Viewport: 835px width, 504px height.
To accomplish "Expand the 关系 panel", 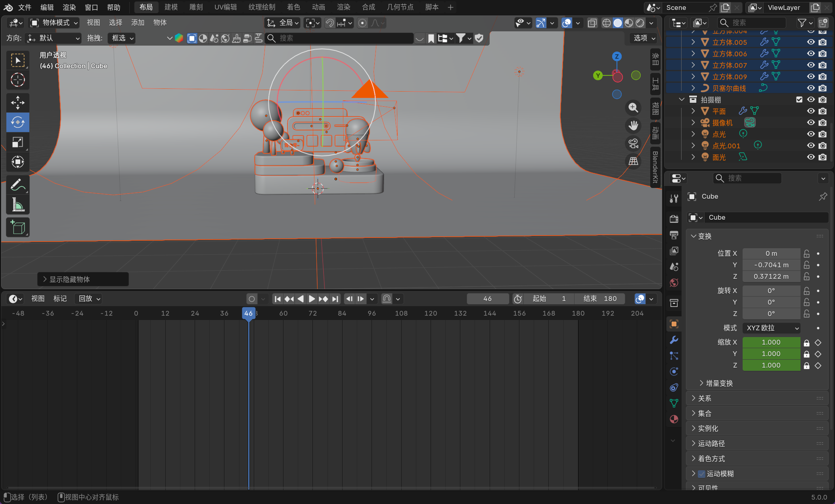I will [705, 399].
